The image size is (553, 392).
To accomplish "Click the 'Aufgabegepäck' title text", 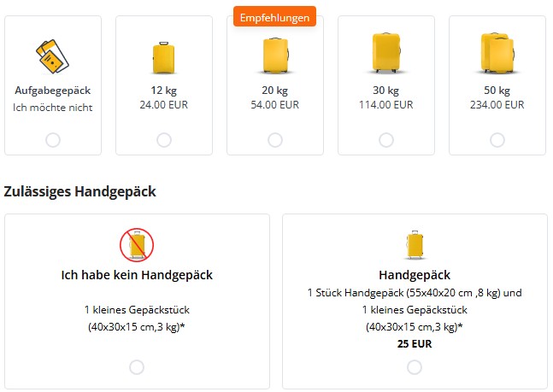I will click(x=53, y=91).
